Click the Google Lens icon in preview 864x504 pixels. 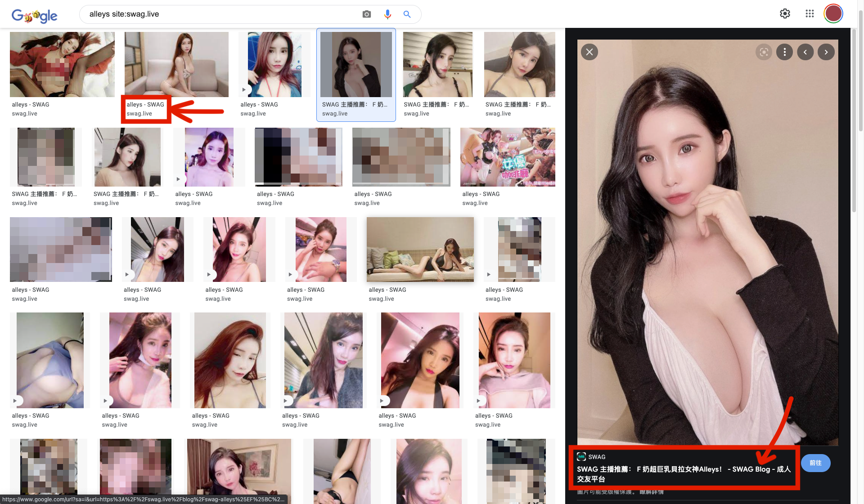point(764,52)
